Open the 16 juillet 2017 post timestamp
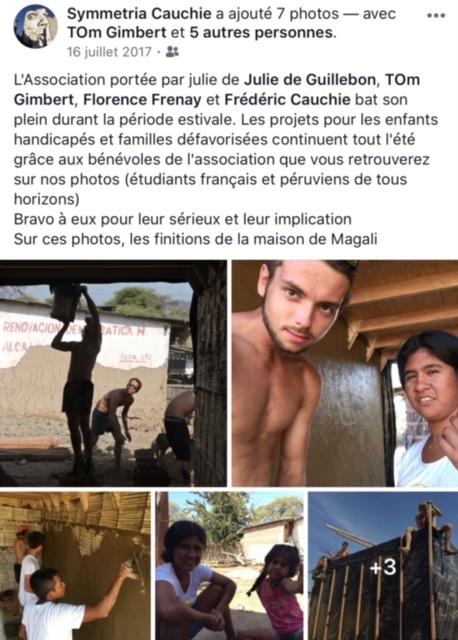Image resolution: width=458 pixels, height=640 pixels. [109, 52]
